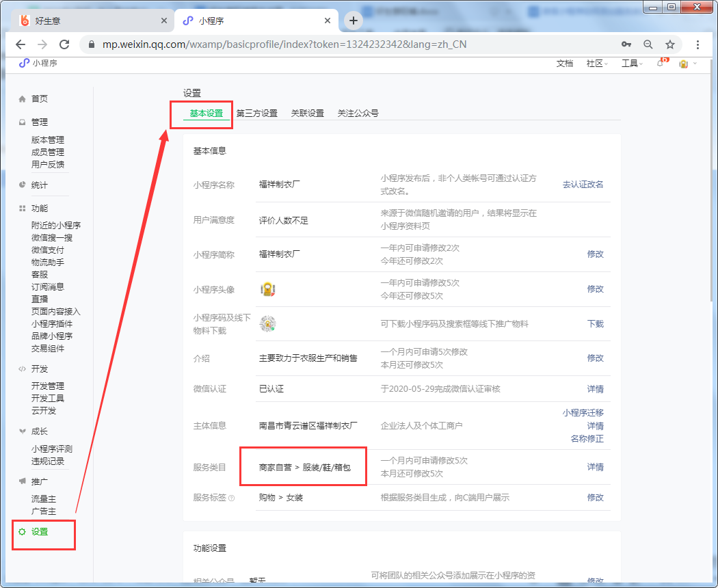Click the 管理 inbox icon
The width and height of the screenshot is (718, 588).
22,122
